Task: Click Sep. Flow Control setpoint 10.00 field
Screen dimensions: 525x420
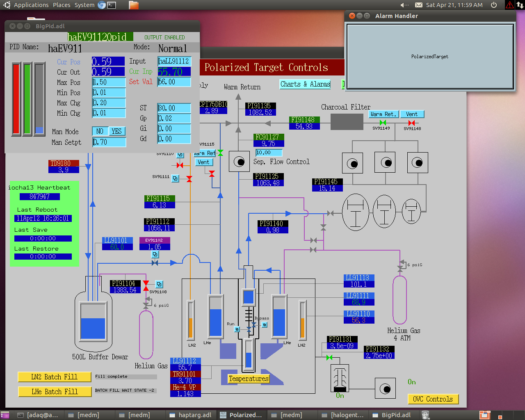Action: click(269, 153)
